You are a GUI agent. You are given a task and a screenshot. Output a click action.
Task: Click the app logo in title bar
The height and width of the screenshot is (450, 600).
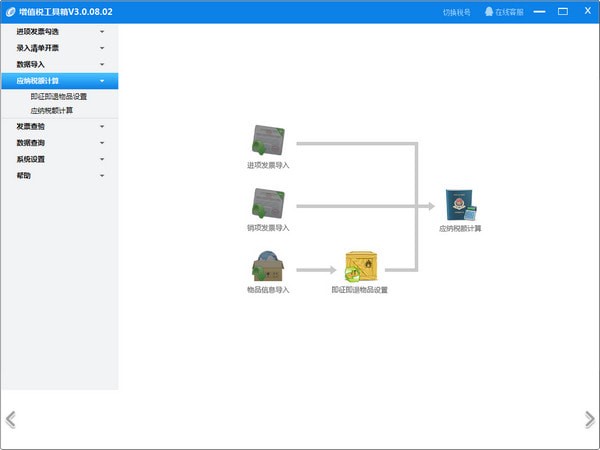tap(10, 12)
